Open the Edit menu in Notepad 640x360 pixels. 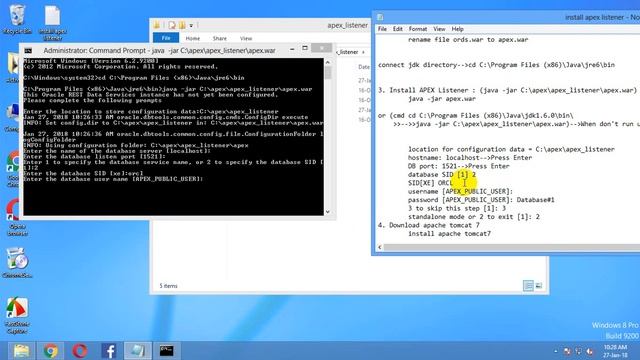point(398,29)
